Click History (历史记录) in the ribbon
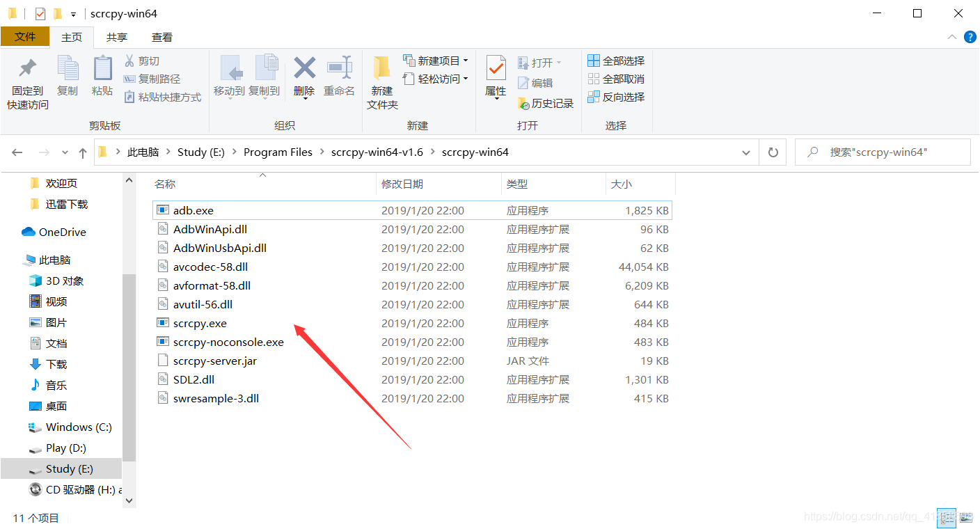980x529 pixels. [x=546, y=103]
